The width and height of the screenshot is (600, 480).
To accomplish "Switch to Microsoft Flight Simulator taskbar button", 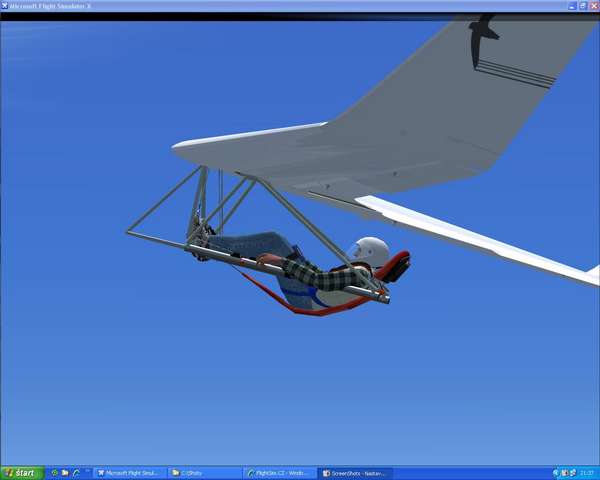I will pos(130,473).
